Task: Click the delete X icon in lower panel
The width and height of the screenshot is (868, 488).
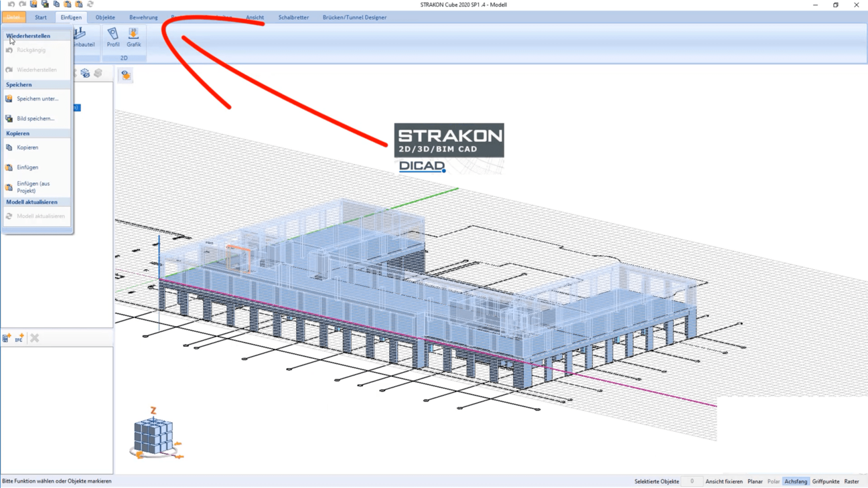Action: click(x=35, y=339)
